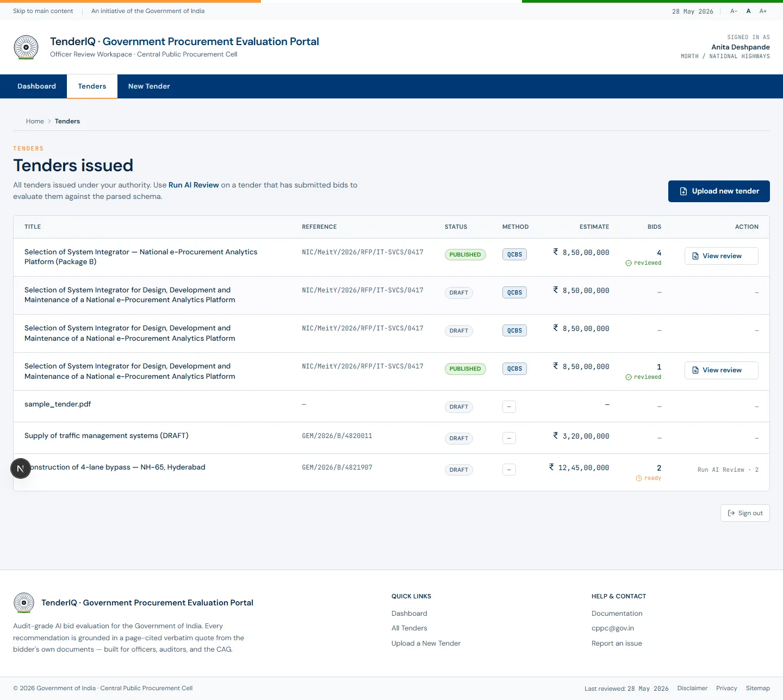Click Disclaimer link in footer

pyautogui.click(x=692, y=688)
